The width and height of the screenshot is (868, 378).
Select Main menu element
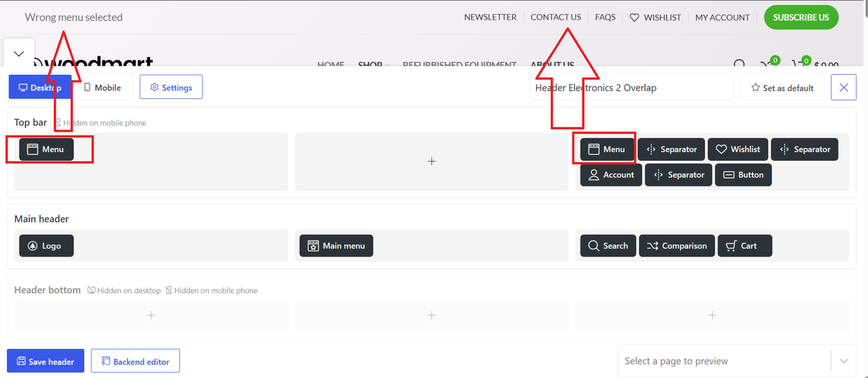tap(336, 246)
